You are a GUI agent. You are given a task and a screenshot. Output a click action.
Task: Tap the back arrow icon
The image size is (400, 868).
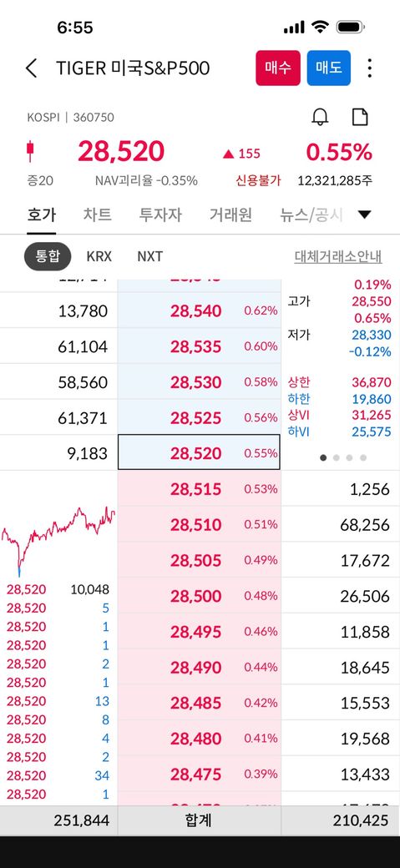pyautogui.click(x=31, y=68)
